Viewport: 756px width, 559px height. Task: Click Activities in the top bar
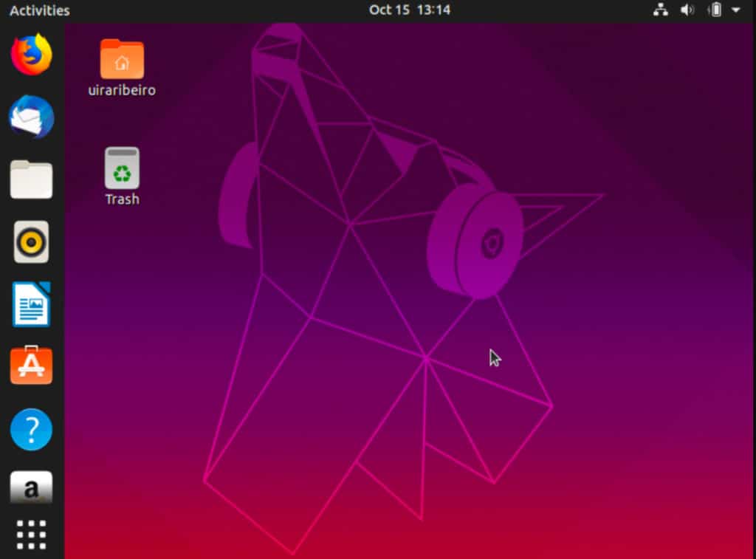(x=38, y=10)
